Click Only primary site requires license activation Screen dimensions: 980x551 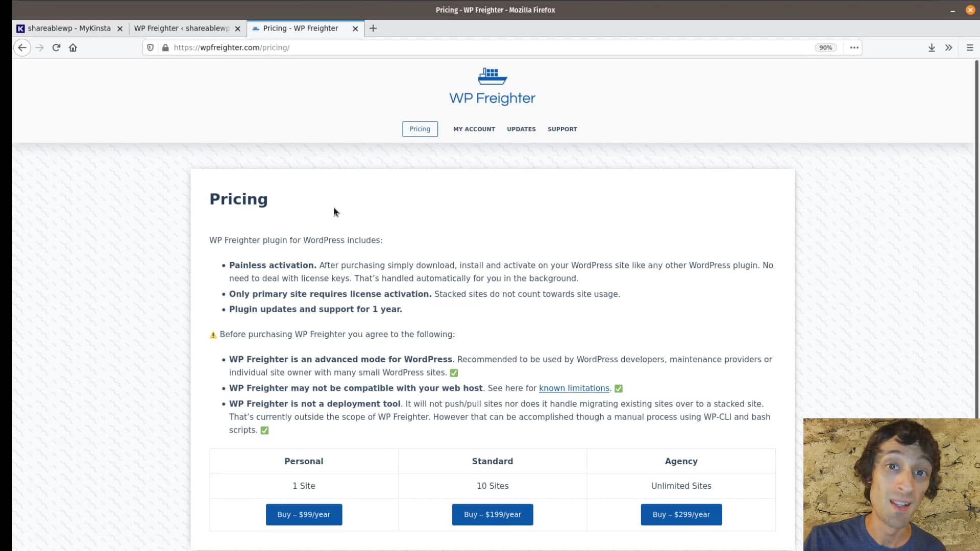330,294
